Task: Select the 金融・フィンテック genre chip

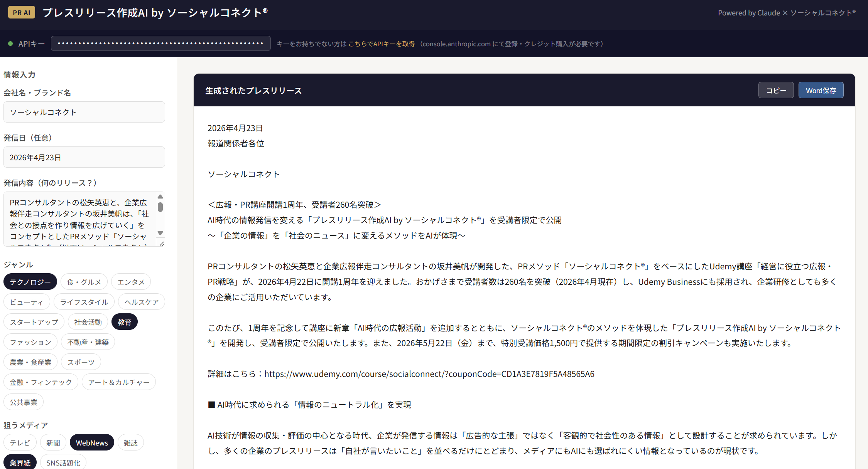Action: tap(41, 382)
